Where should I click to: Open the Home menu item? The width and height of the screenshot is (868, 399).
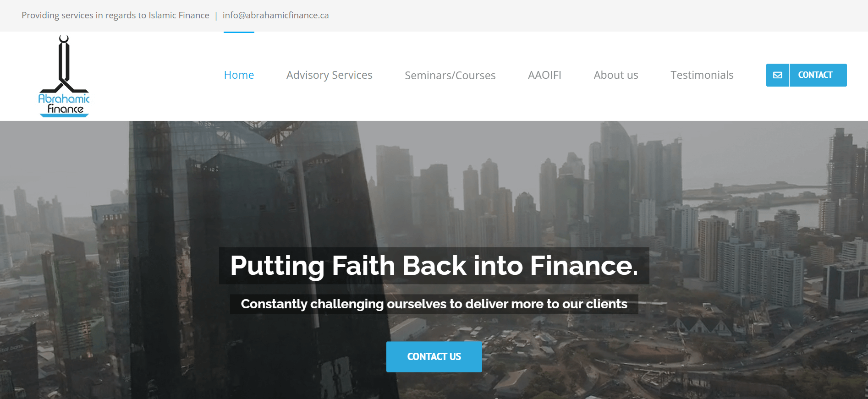239,75
